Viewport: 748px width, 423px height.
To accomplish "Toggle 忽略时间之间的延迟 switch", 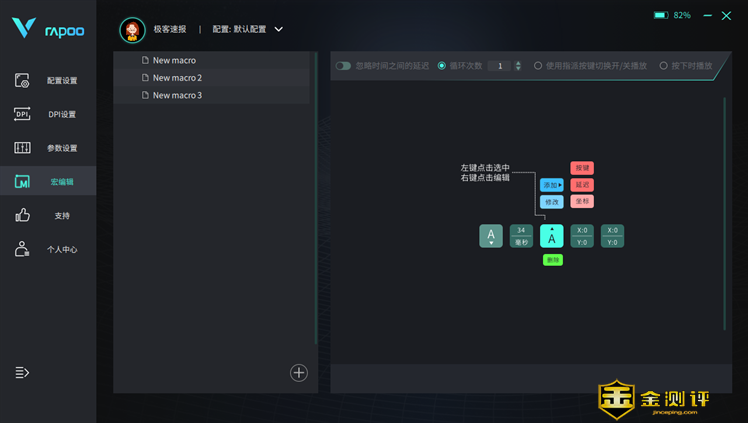I will click(343, 66).
